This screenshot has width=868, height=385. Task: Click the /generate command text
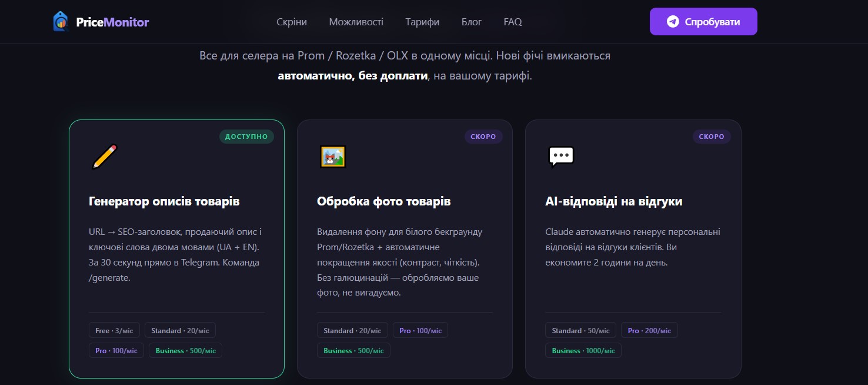[109, 278]
